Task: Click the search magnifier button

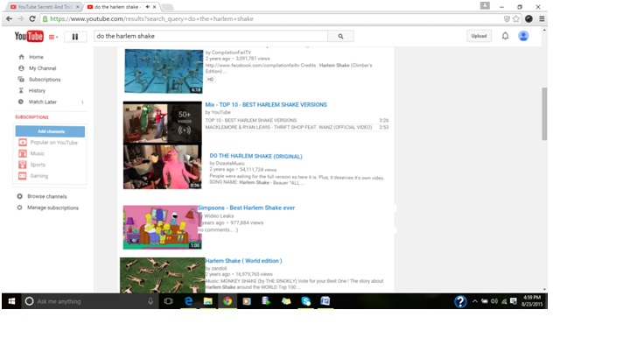Action: tap(340, 36)
